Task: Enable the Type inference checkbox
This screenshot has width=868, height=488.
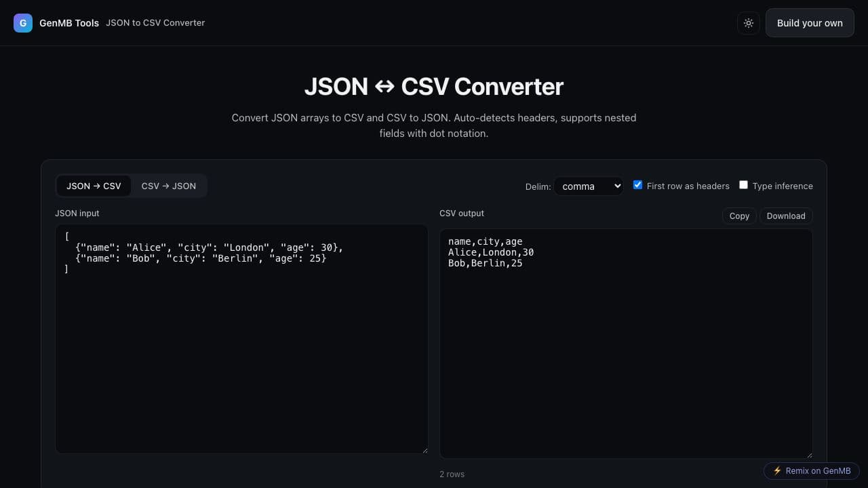Action: tap(743, 185)
